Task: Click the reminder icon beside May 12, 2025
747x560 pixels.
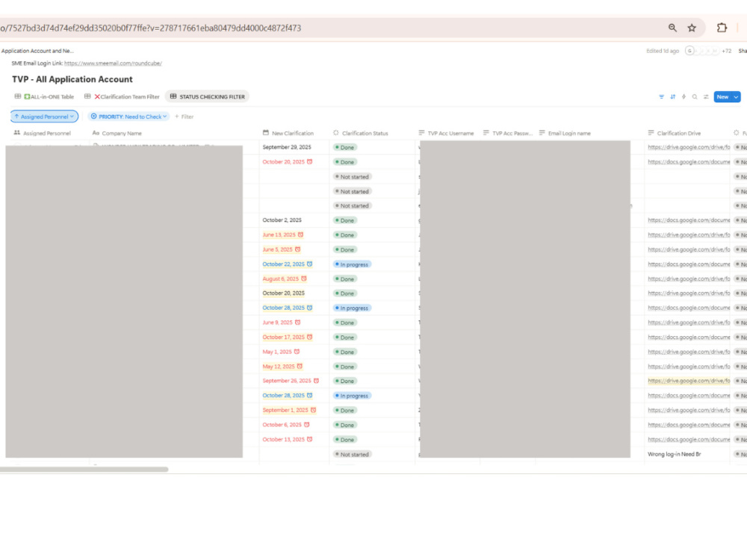Action: coord(300,367)
